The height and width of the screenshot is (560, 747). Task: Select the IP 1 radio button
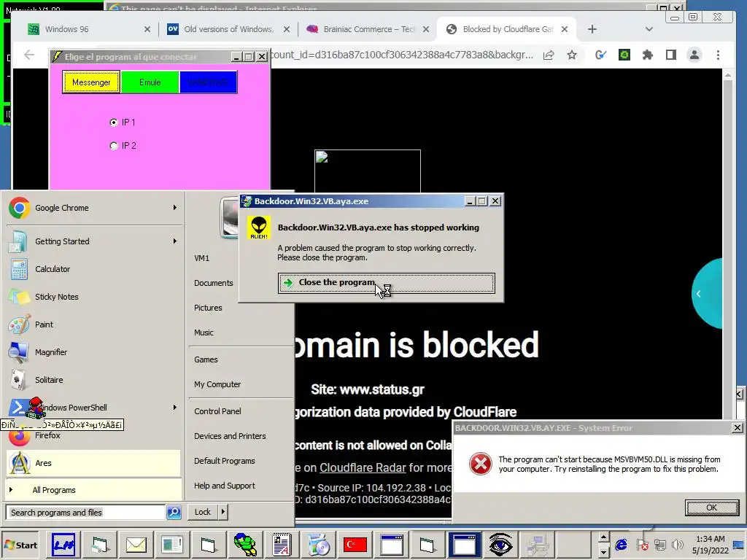tap(113, 122)
